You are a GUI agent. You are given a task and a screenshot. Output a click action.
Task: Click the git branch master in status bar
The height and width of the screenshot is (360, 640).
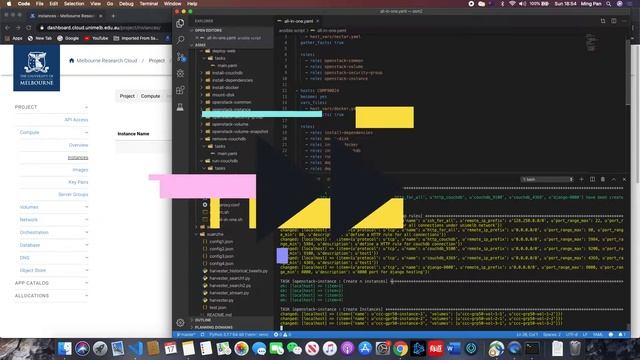pyautogui.click(x=185, y=334)
